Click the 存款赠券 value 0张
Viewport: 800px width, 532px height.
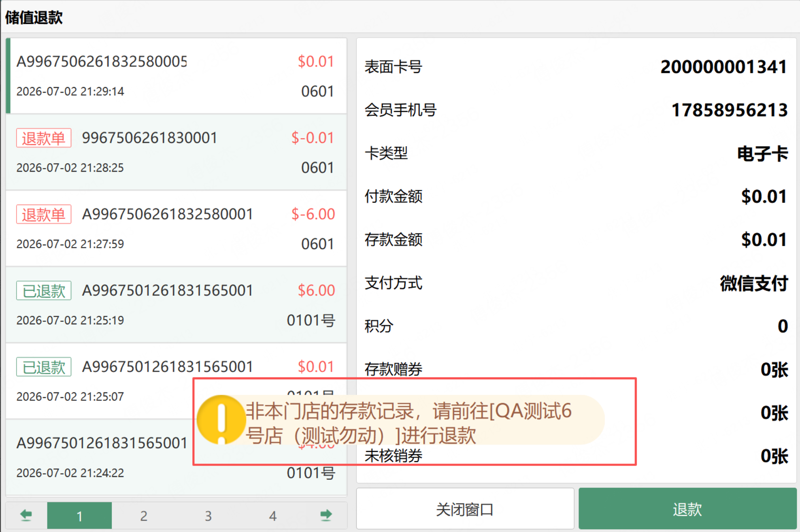pyautogui.click(x=774, y=369)
